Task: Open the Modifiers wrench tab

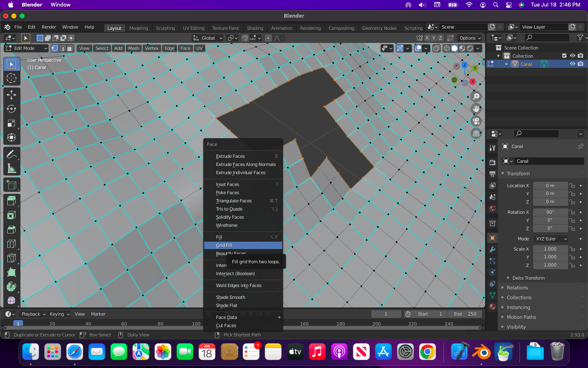Action: [x=492, y=249]
